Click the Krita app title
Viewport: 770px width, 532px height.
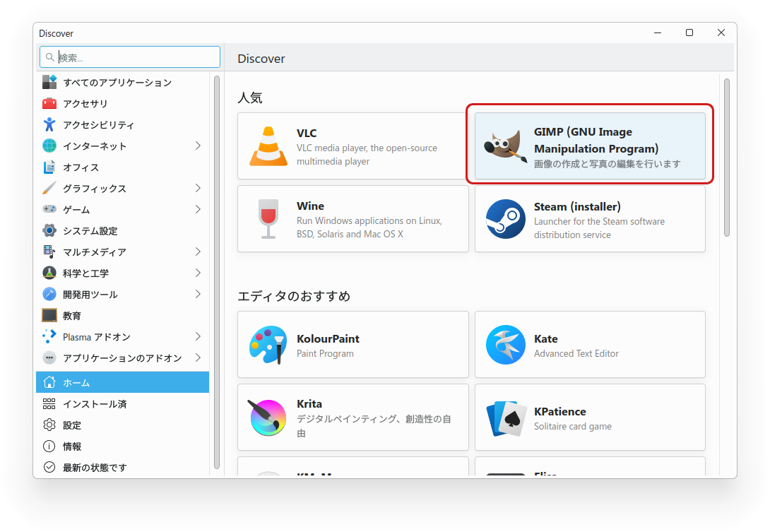[309, 404]
